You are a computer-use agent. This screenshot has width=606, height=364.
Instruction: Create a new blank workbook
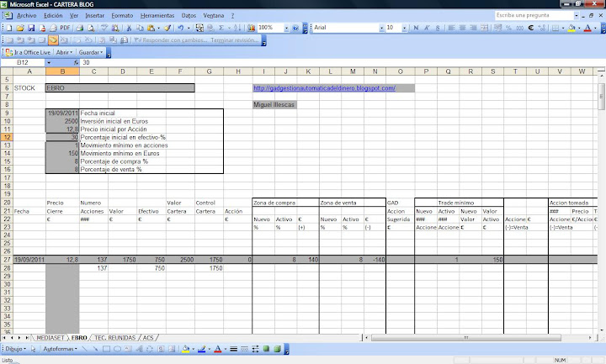[9, 28]
